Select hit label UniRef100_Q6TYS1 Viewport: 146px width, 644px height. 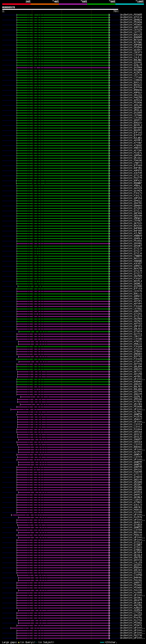coord(131,371)
